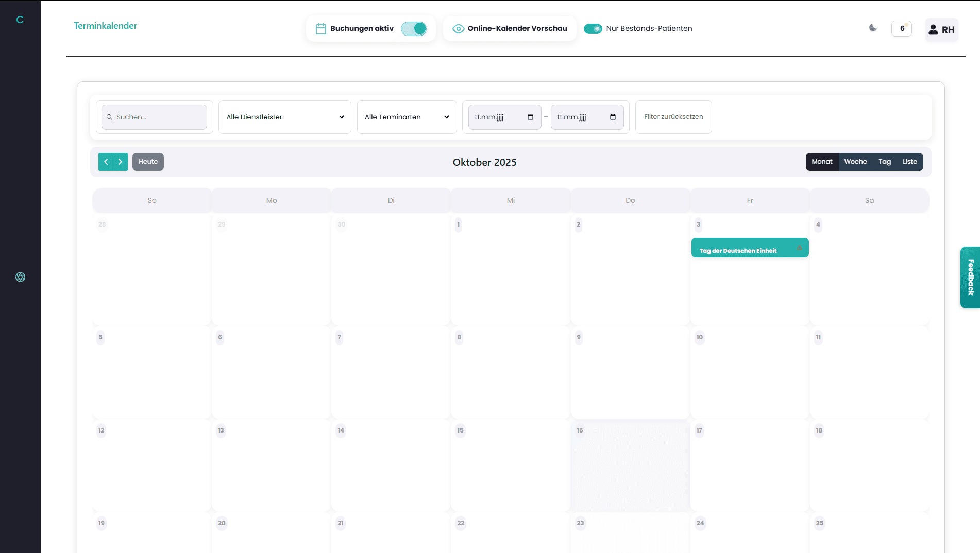Open the start date calendar picker icon

530,117
